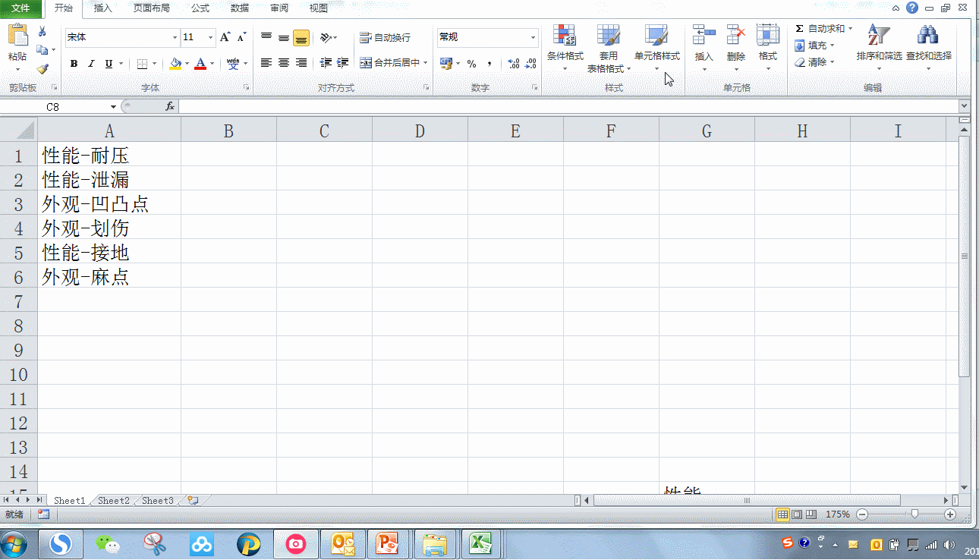The image size is (979, 560).
Task: Switch to the 视图 tab
Action: click(x=319, y=8)
